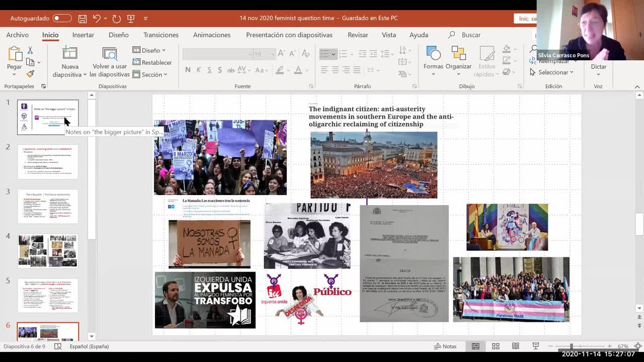Collapse the ribbon arrow
This screenshot has width=644, height=362.
(x=637, y=86)
